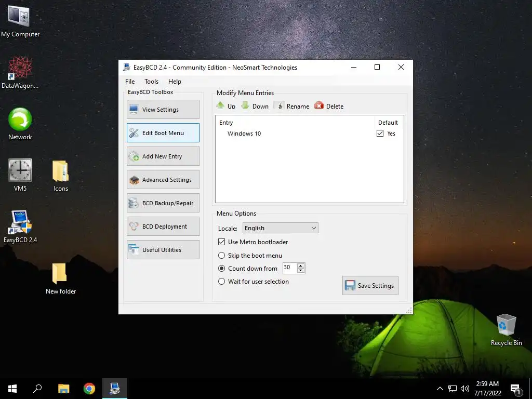This screenshot has height=399, width=532.
Task: Open the Tools menu
Action: tap(151, 82)
